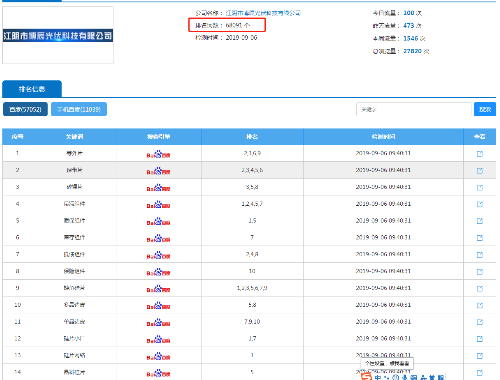Open the view icon in row 8
The height and width of the screenshot is (380, 500).
pos(480,272)
